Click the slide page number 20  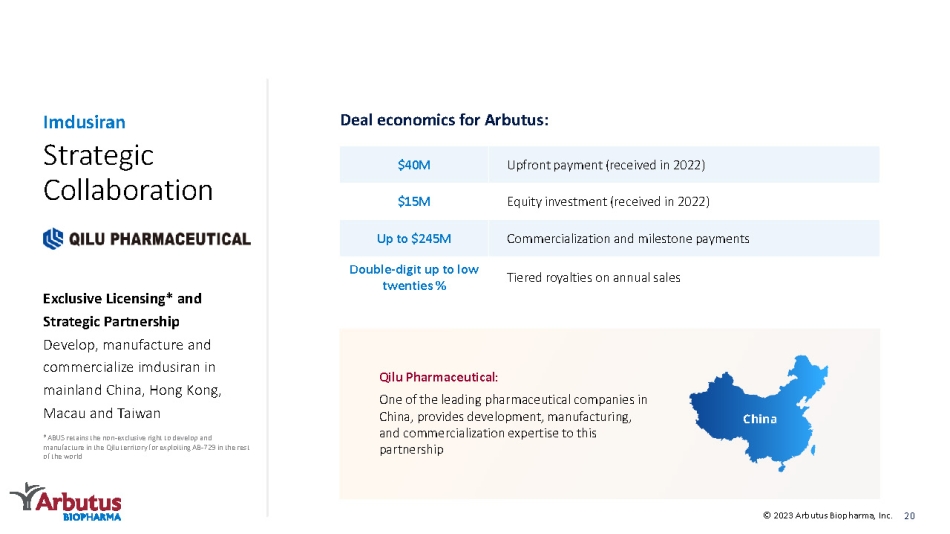(909, 516)
